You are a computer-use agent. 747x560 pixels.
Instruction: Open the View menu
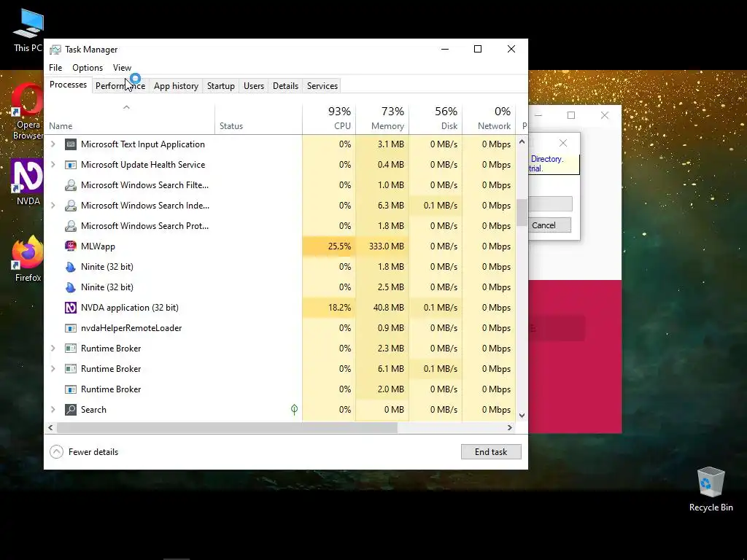[x=122, y=68]
